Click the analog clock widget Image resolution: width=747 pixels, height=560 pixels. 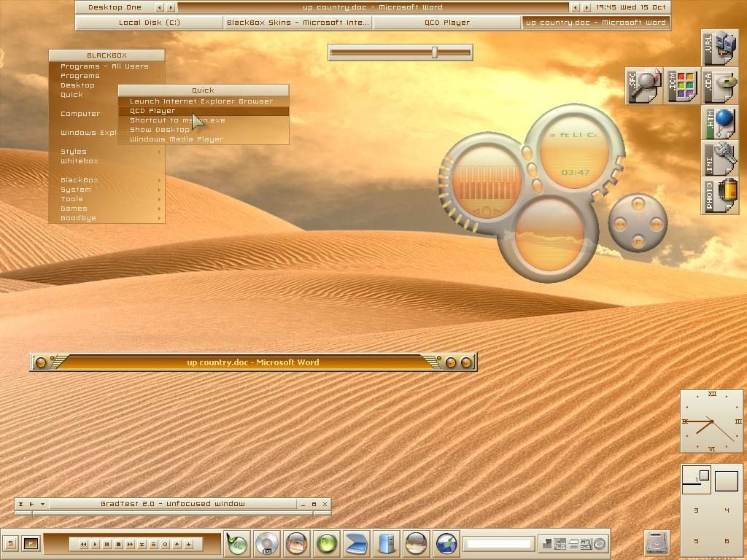point(712,421)
